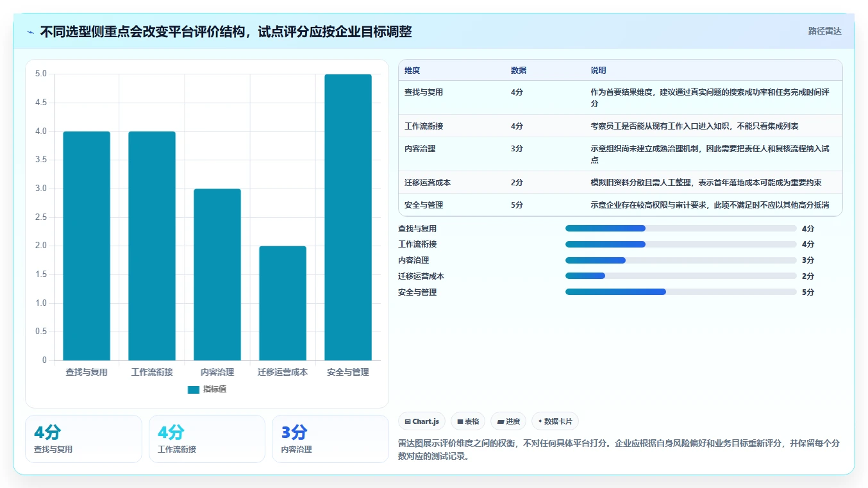Click the 0.5 y-axis tick label
The image size is (868, 488).
[41, 332]
